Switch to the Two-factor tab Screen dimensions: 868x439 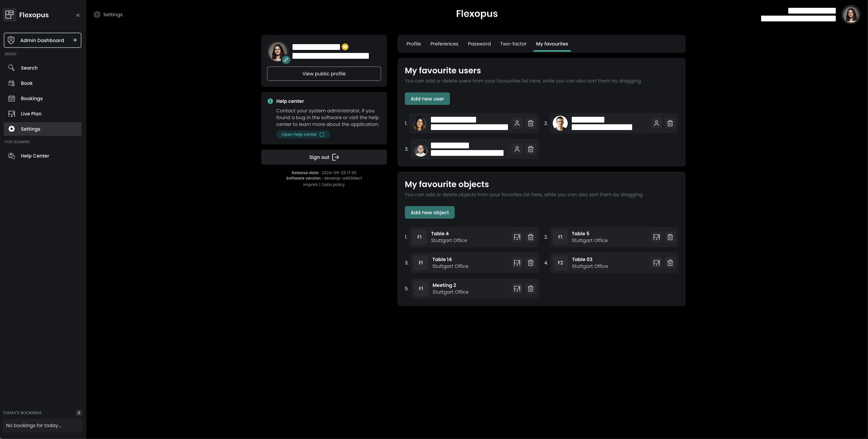point(513,44)
